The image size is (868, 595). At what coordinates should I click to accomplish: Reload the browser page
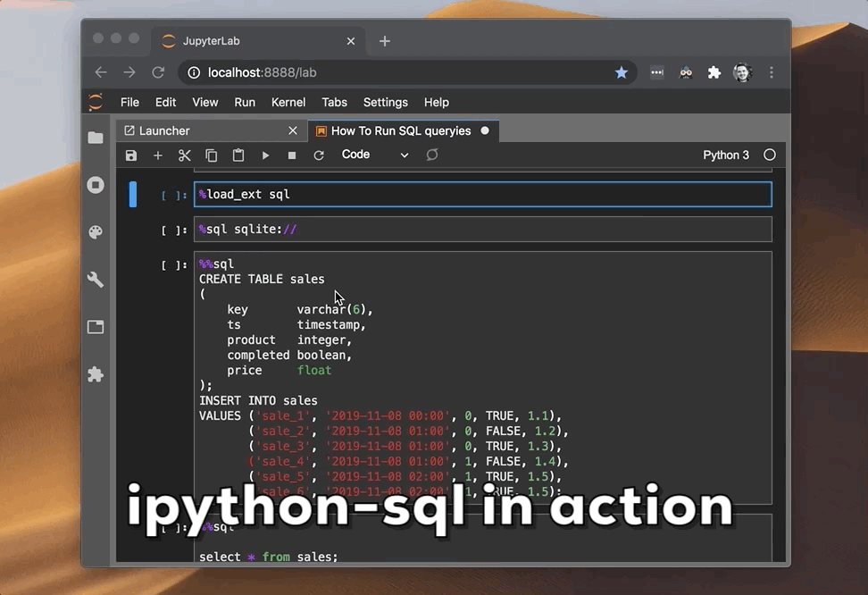[x=158, y=72]
